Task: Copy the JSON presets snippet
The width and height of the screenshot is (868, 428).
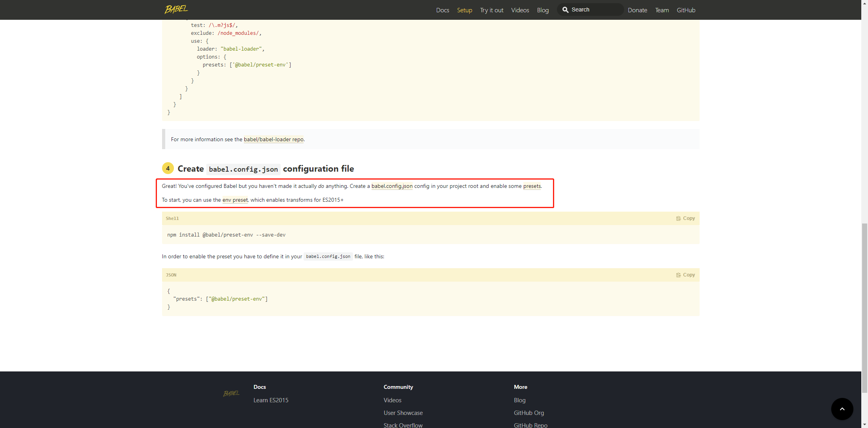Action: (x=685, y=275)
